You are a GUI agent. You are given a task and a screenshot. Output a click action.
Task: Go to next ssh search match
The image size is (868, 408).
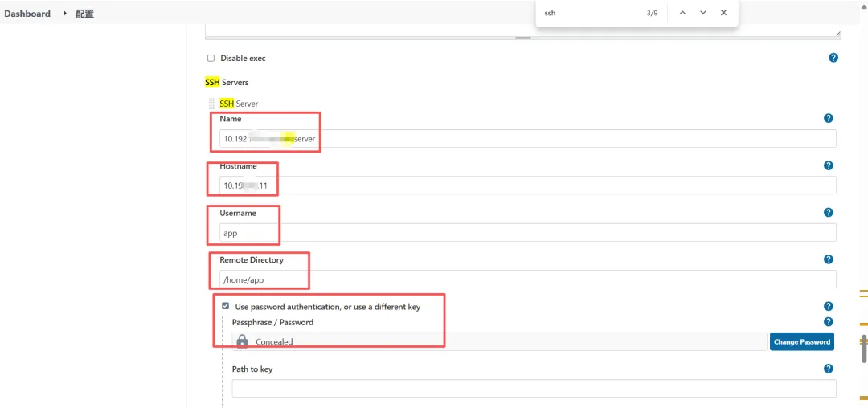(x=703, y=13)
